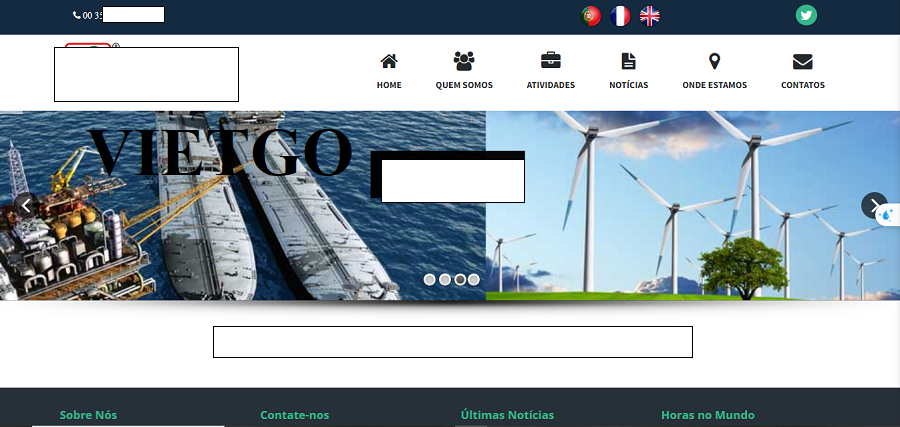Open the HOME menu item
Screen dimensions: 900x427
click(x=389, y=85)
